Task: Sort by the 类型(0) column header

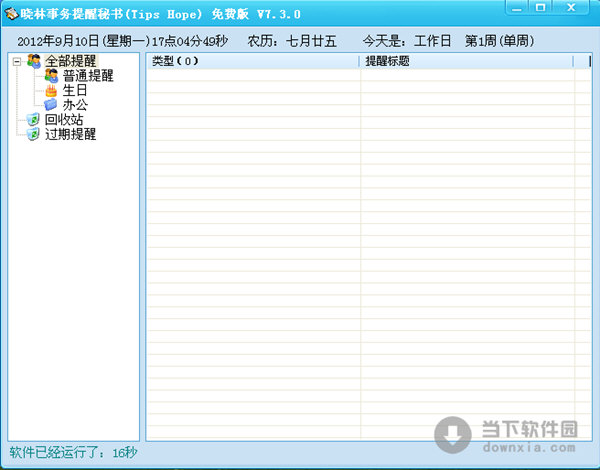Action: coord(253,61)
